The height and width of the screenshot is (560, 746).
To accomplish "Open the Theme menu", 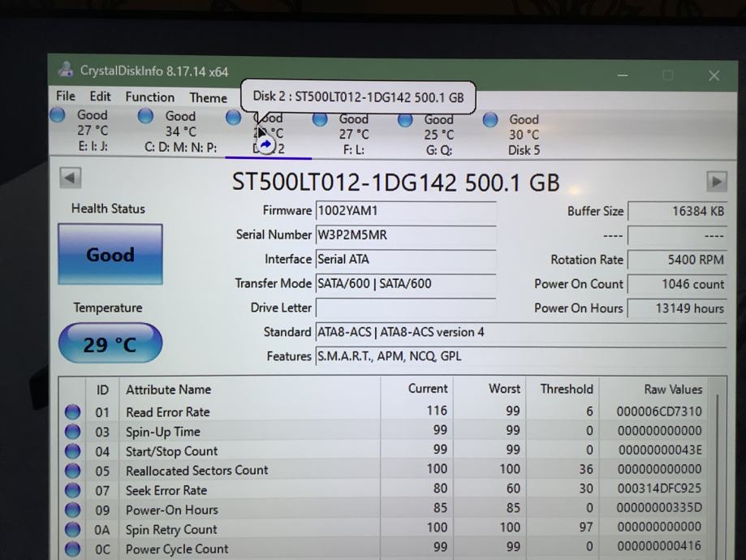I will click(x=208, y=97).
